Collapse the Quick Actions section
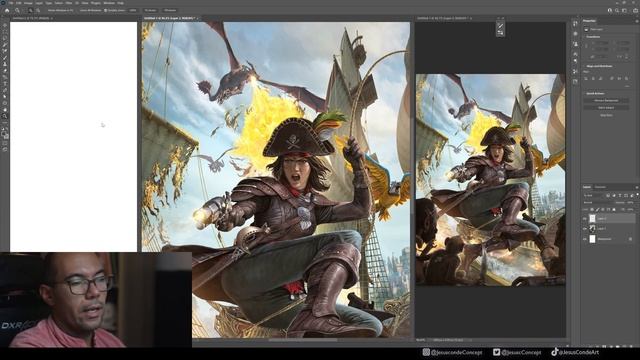Viewport: 640px width, 360px height. click(584, 93)
